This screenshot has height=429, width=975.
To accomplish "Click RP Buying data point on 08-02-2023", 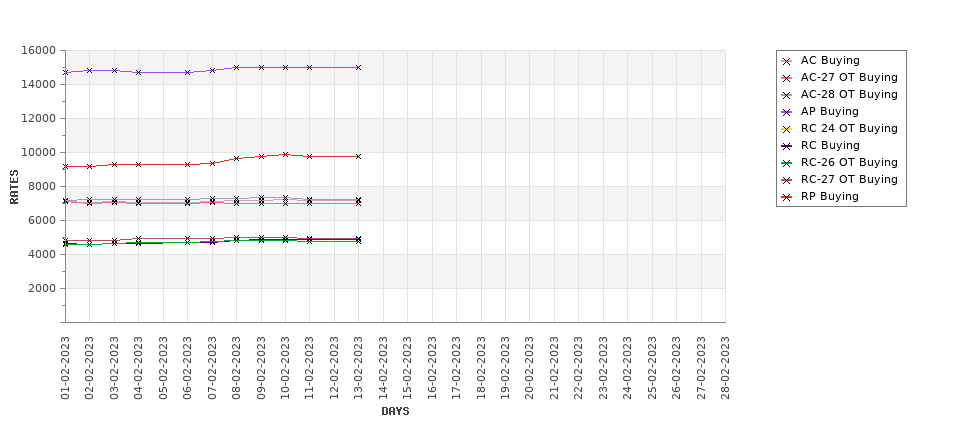I will (236, 158).
